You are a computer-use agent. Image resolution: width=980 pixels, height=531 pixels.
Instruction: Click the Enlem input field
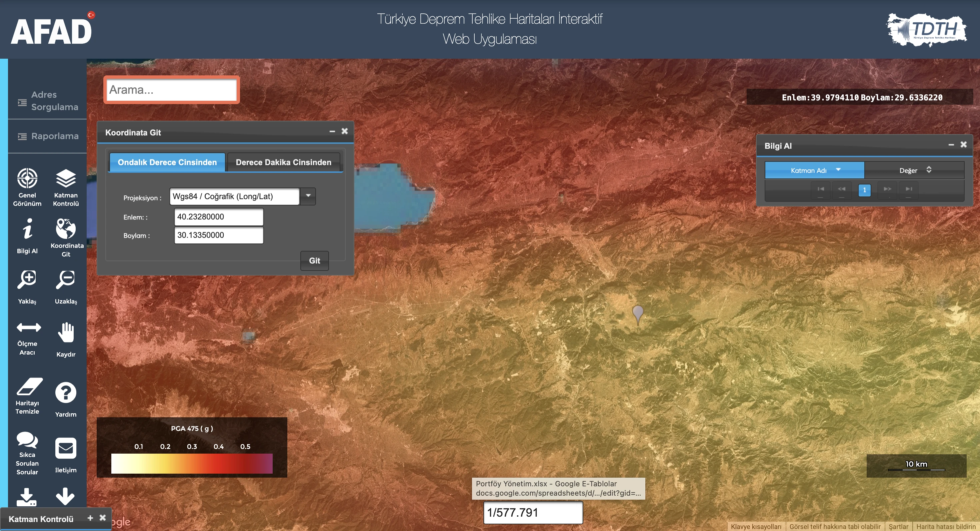(219, 217)
